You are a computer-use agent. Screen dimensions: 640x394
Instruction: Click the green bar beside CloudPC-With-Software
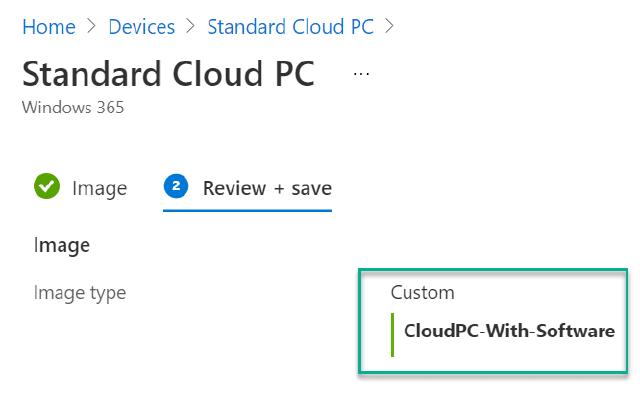[393, 335]
